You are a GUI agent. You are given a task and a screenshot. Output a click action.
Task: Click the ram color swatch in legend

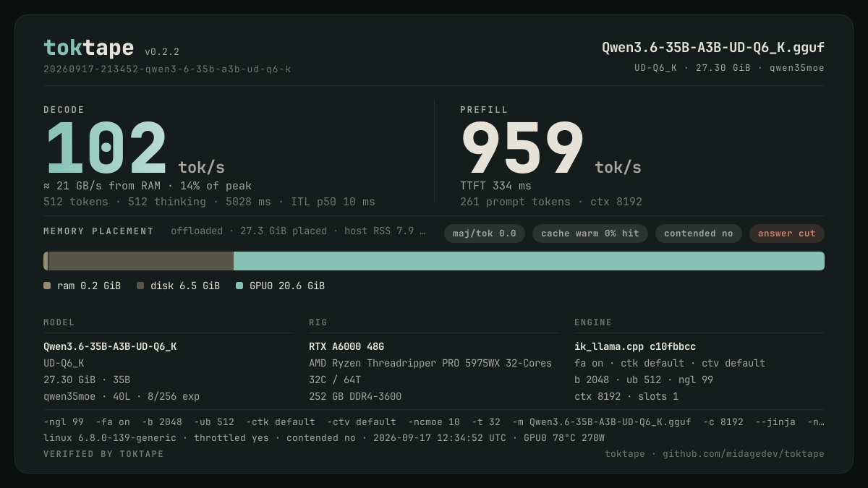click(x=47, y=286)
